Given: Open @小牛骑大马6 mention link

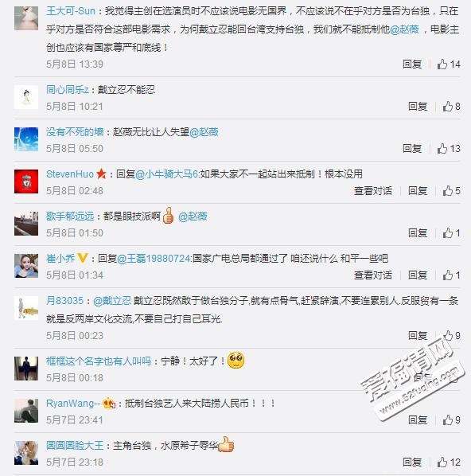Looking at the screenshot, I should point(166,174).
